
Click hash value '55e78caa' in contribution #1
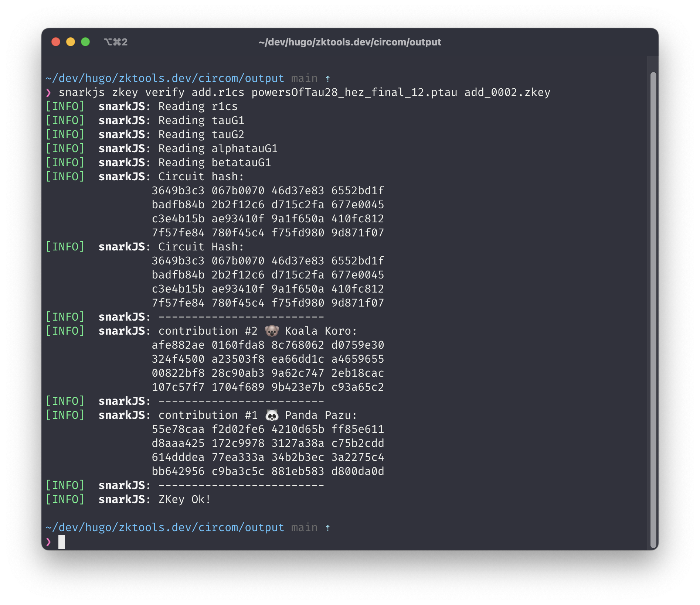pyautogui.click(x=178, y=429)
